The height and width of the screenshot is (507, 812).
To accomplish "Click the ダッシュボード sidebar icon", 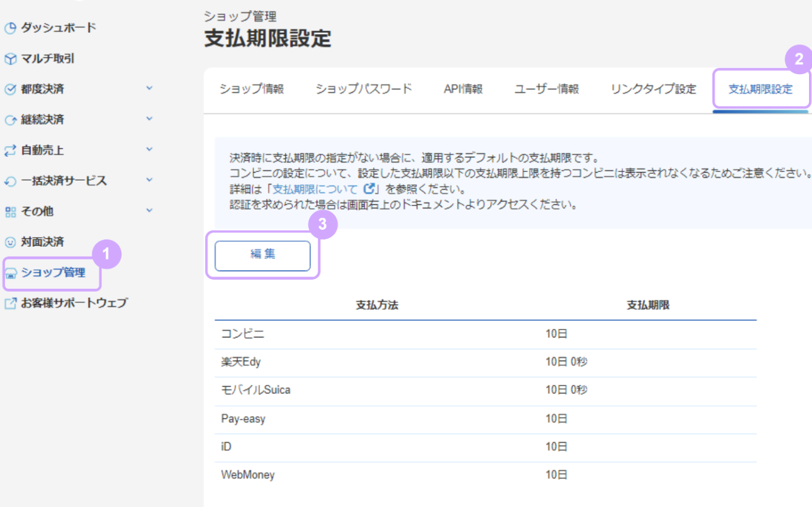I will pyautogui.click(x=10, y=27).
